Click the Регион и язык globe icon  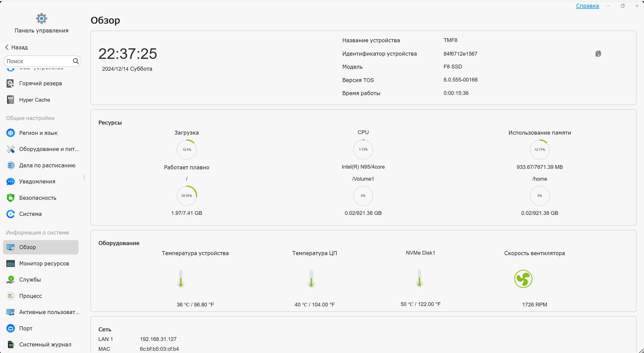point(10,133)
